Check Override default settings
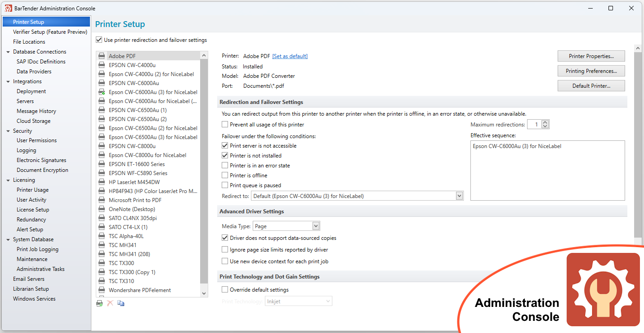This screenshot has height=333, width=644. [x=225, y=290]
